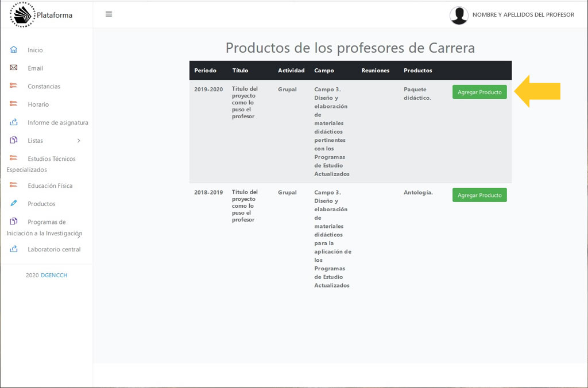Select the 2018-2019 period cell
588x388 pixels.
tap(208, 192)
